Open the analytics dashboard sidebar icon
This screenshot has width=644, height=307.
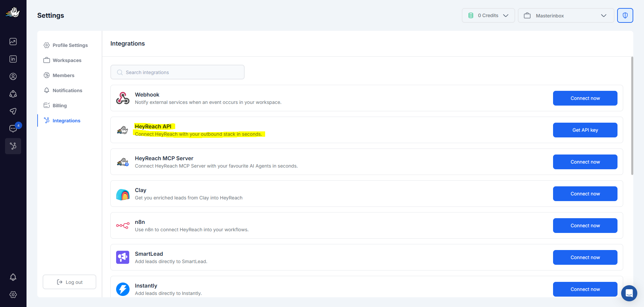(x=13, y=42)
